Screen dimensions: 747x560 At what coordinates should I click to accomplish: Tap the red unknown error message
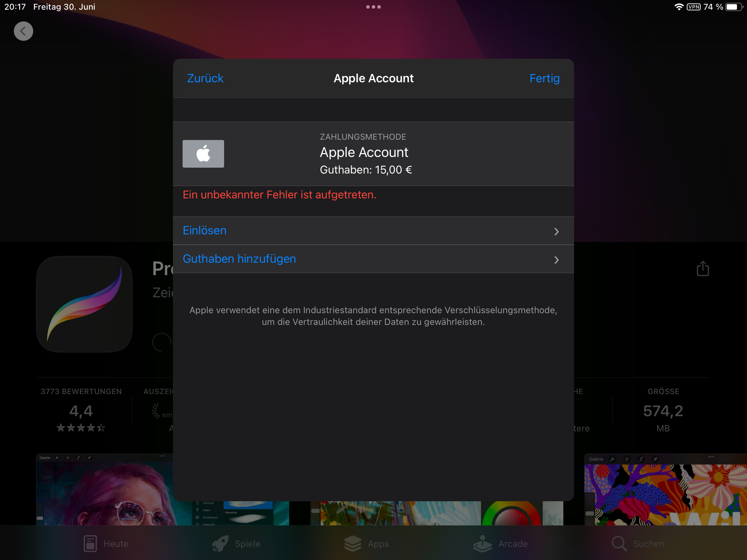click(x=279, y=195)
